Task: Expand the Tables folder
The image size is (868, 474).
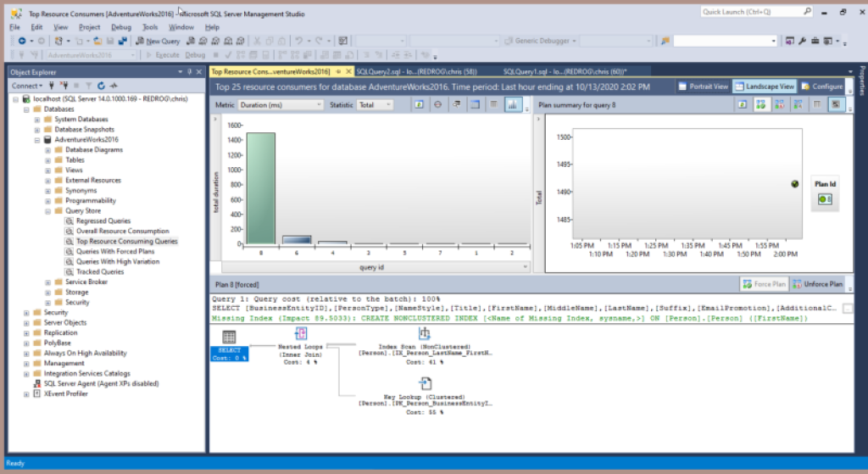Action: (x=47, y=160)
